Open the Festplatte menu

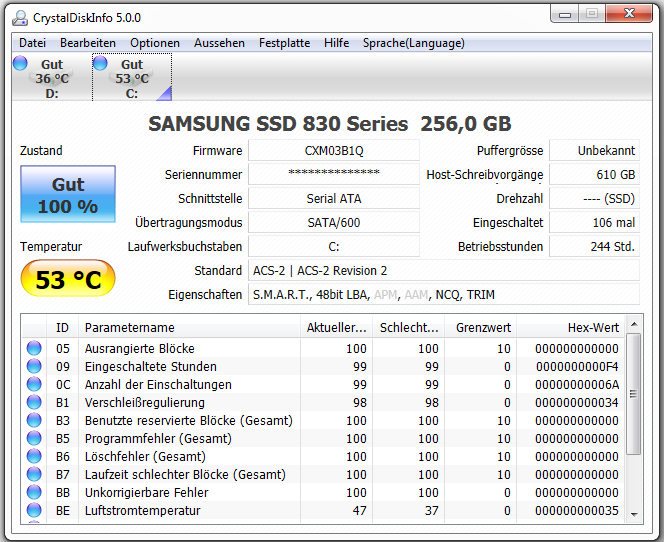pos(285,43)
